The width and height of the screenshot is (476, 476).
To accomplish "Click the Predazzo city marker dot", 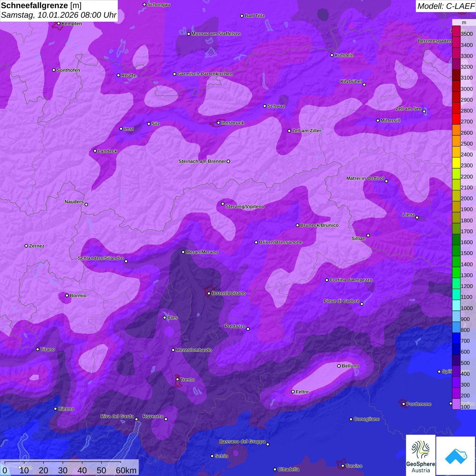I will coord(248,329).
